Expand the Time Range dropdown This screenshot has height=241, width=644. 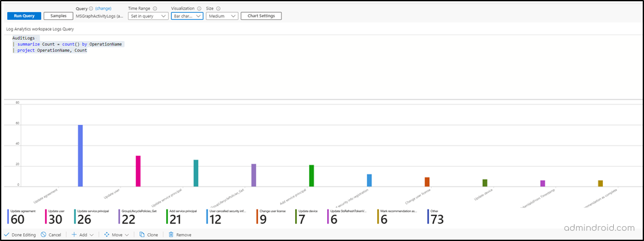click(148, 16)
